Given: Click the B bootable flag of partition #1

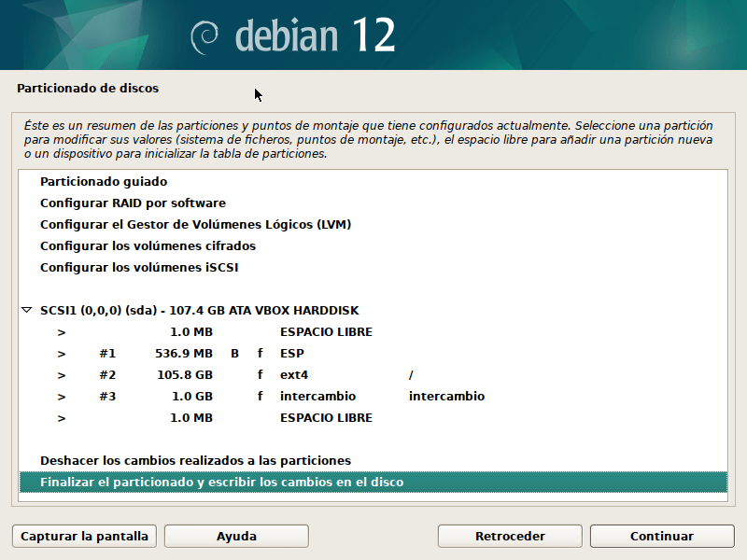Looking at the screenshot, I should click(x=234, y=354).
